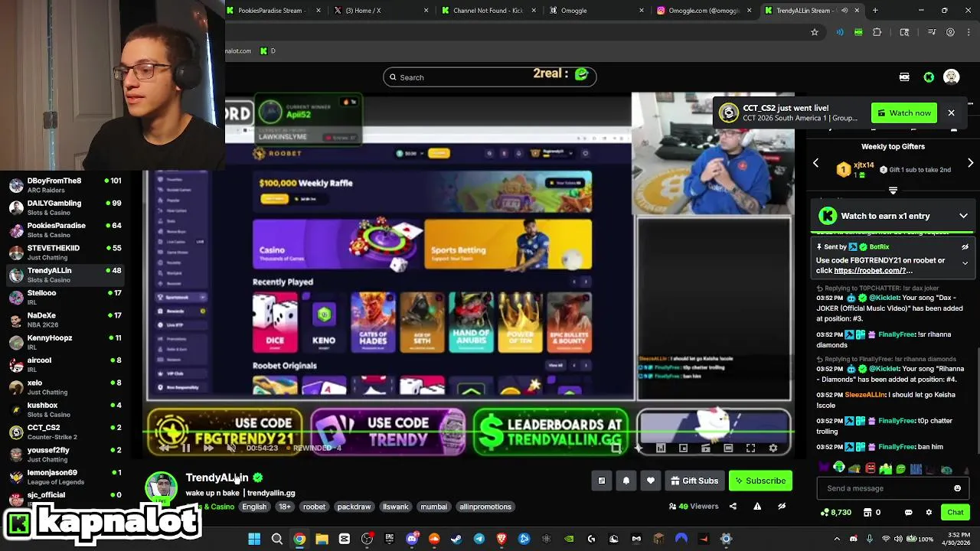
Task: Switch to PookiesParadise Stream browser tab
Action: click(x=273, y=11)
